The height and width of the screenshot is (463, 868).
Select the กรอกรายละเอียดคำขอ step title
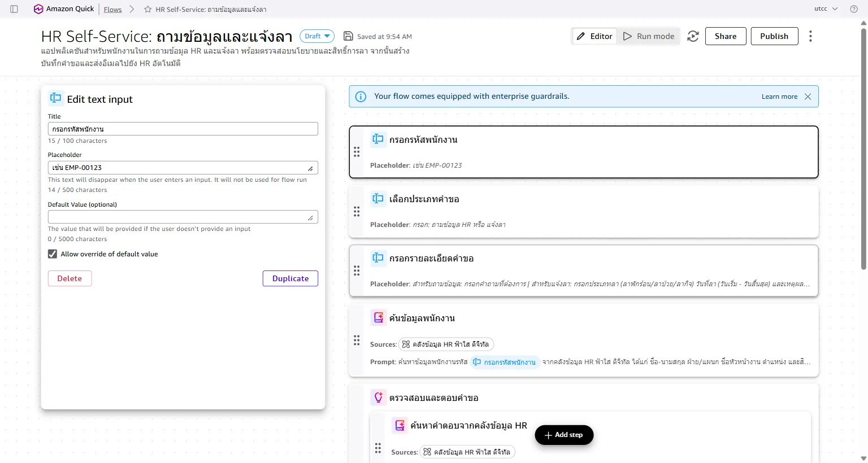coord(431,258)
